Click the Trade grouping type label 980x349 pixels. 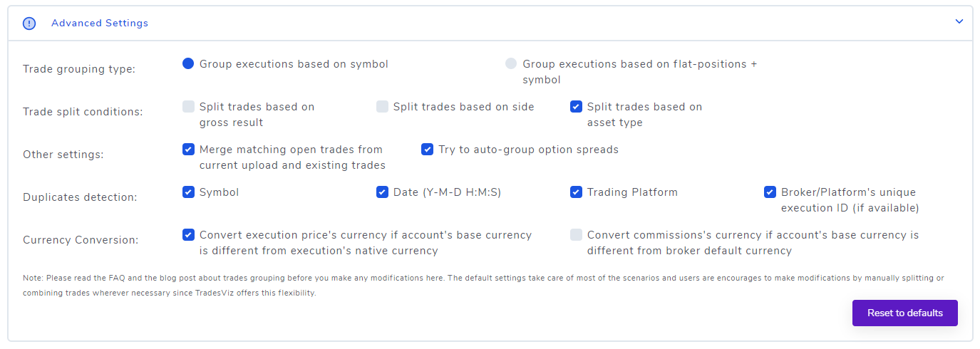coord(79,69)
